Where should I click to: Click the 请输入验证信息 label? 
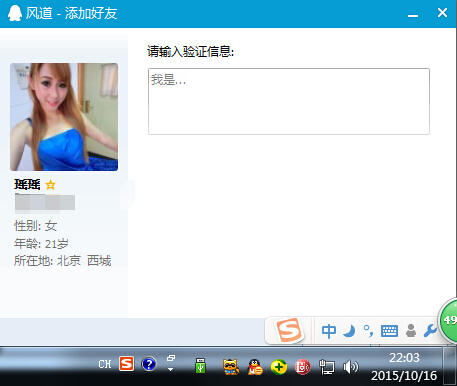click(190, 52)
